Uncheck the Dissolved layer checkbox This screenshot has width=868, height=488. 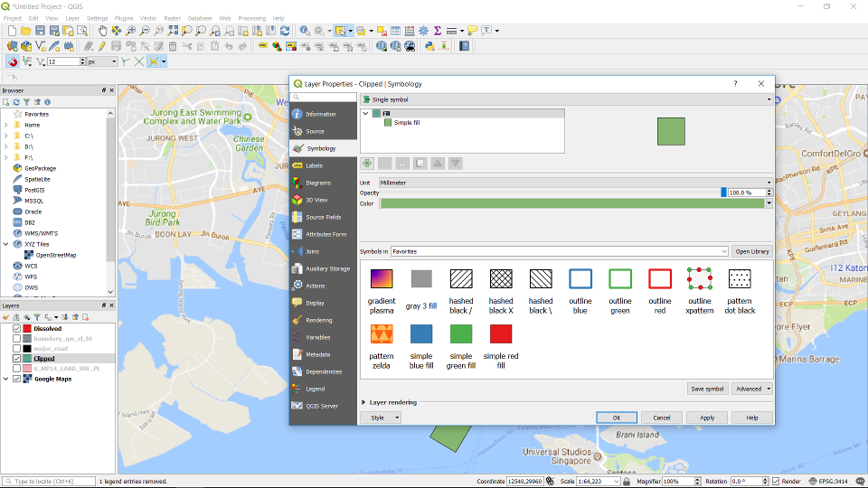click(x=16, y=328)
